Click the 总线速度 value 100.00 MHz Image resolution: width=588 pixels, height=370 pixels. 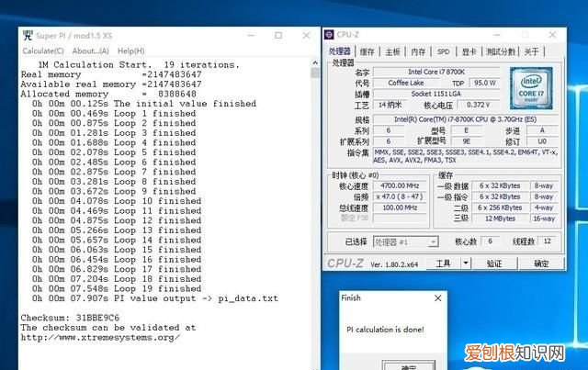pyautogui.click(x=400, y=207)
